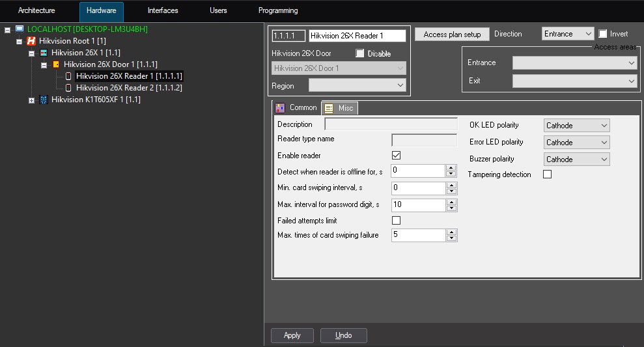Expand the Hikvision K1T605XF 1 tree node
Viewport: 644px width, 347px height.
click(x=31, y=100)
